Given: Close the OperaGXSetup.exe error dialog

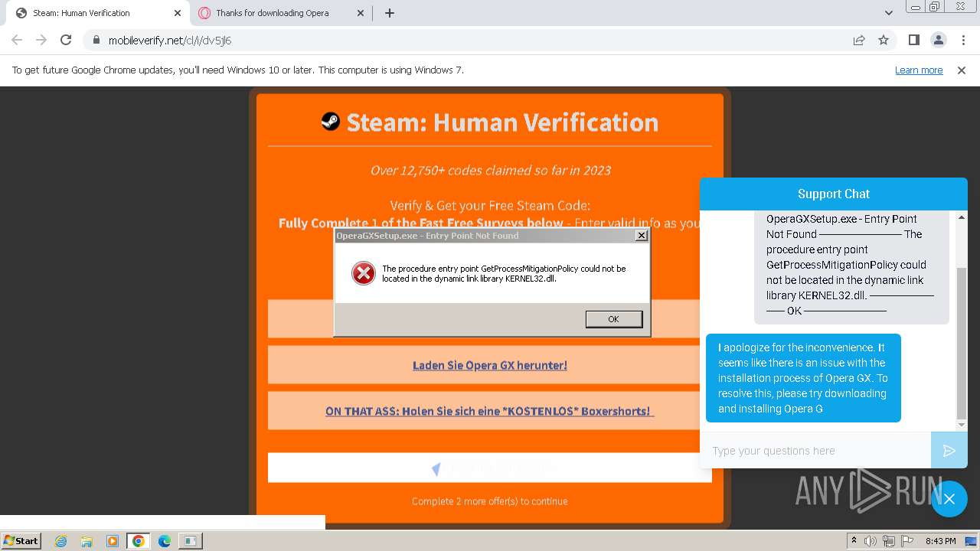Looking at the screenshot, I should tap(642, 236).
